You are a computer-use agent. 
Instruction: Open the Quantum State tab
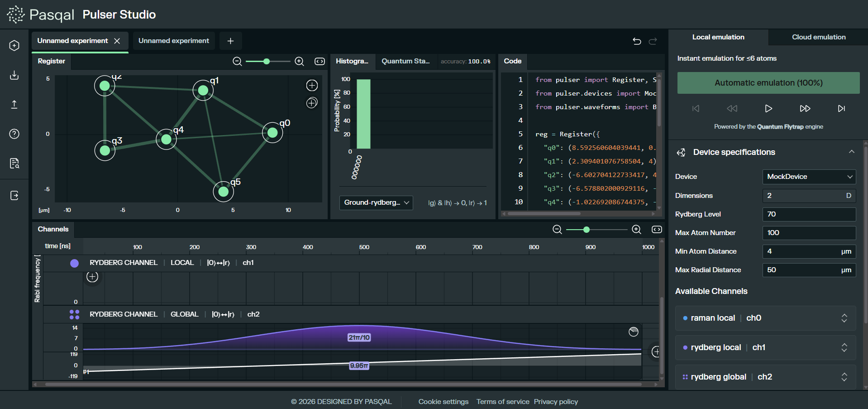pyautogui.click(x=405, y=61)
